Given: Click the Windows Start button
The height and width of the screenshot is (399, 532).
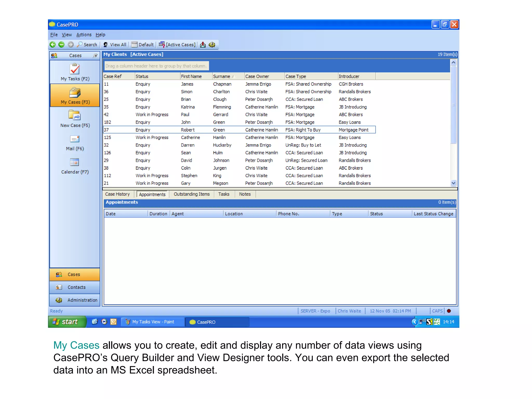Looking at the screenshot, I should [x=67, y=322].
